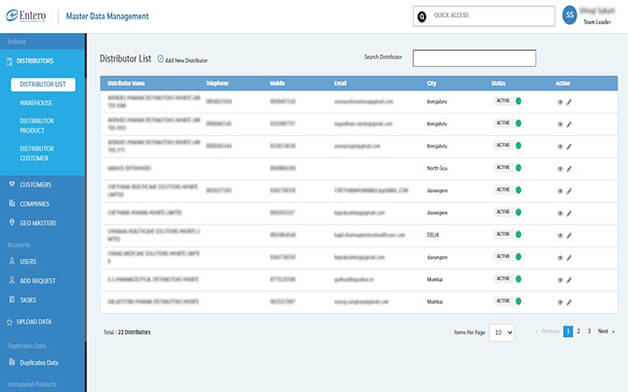This screenshot has height=392, width=628.
Task: Click eye icon in last Mumbai row
Action: 560,302
